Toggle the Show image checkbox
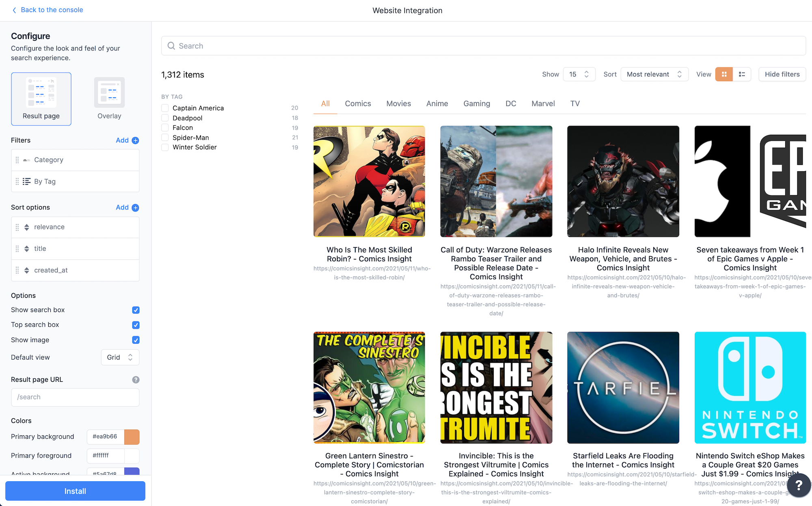 pos(136,340)
